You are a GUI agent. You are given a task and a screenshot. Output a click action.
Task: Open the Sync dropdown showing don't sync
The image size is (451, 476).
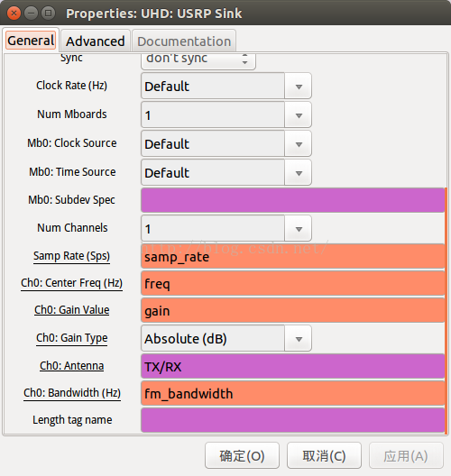198,61
